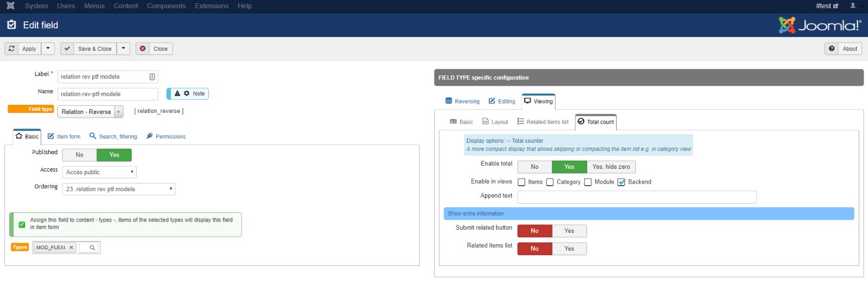Click the Save & Close checkmark icon
868x304 pixels.
pos(67,48)
